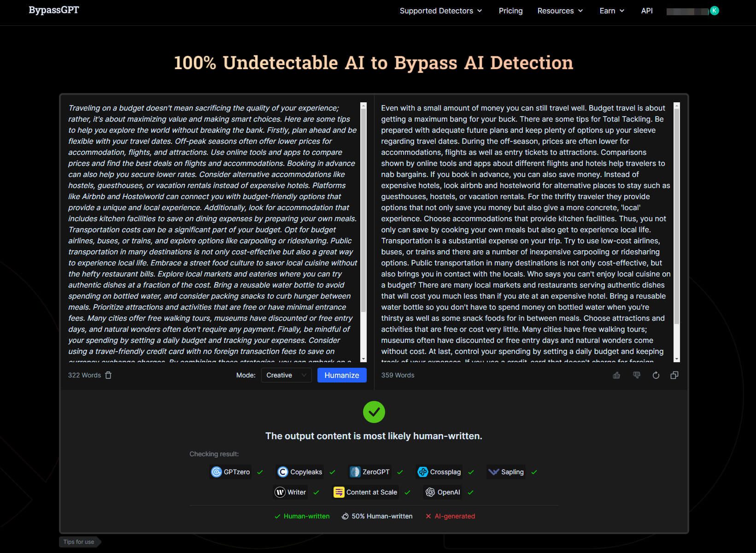The image size is (756, 553).
Task: Expand the Supported Detectors menu
Action: (440, 11)
